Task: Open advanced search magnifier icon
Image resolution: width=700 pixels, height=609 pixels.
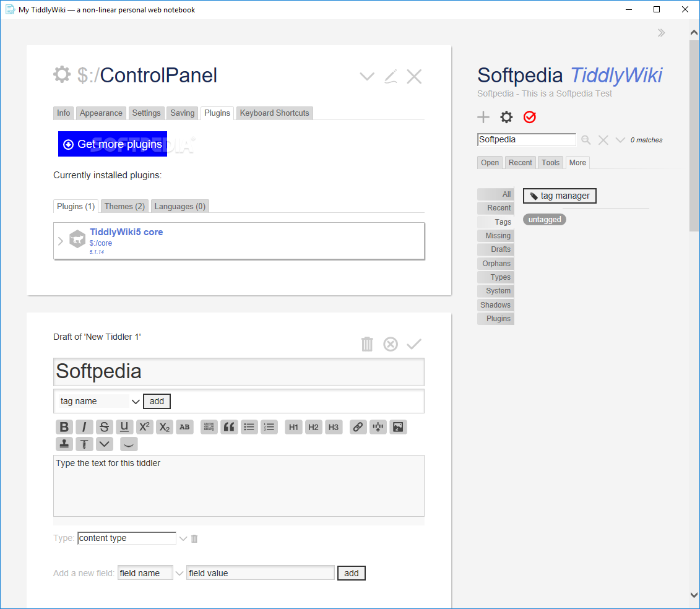Action: 586,140
